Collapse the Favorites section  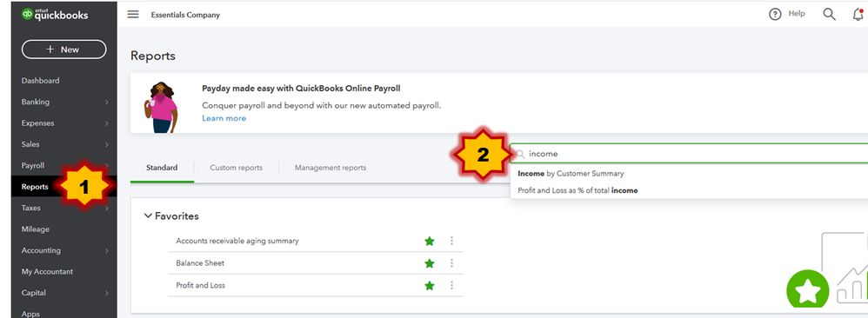pyautogui.click(x=148, y=215)
